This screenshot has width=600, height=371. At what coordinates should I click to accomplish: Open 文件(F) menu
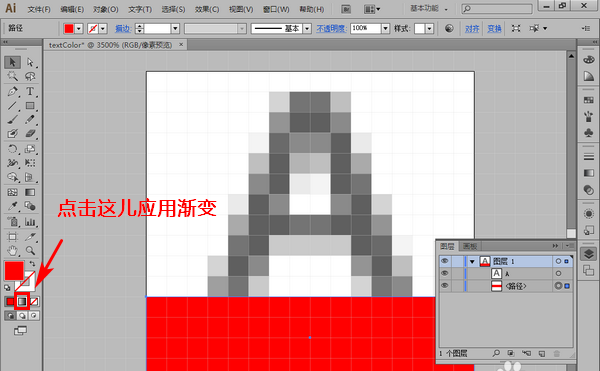[39, 9]
